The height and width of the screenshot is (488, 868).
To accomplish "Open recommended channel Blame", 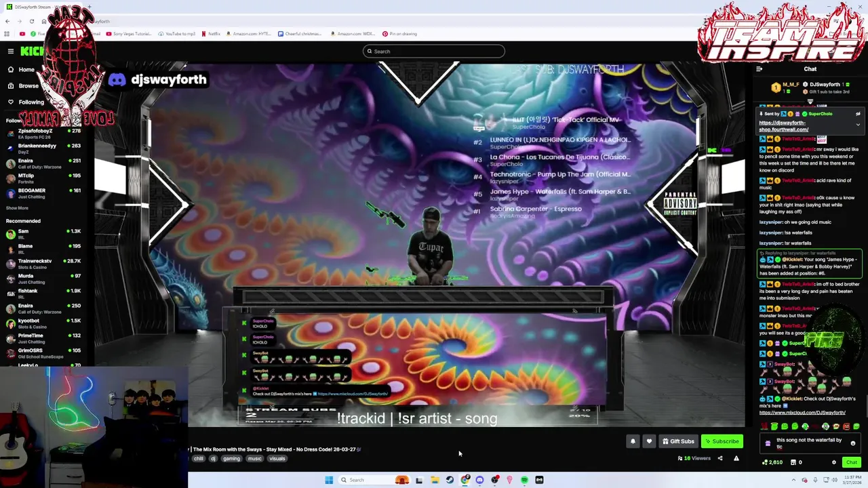I will pyautogui.click(x=43, y=249).
